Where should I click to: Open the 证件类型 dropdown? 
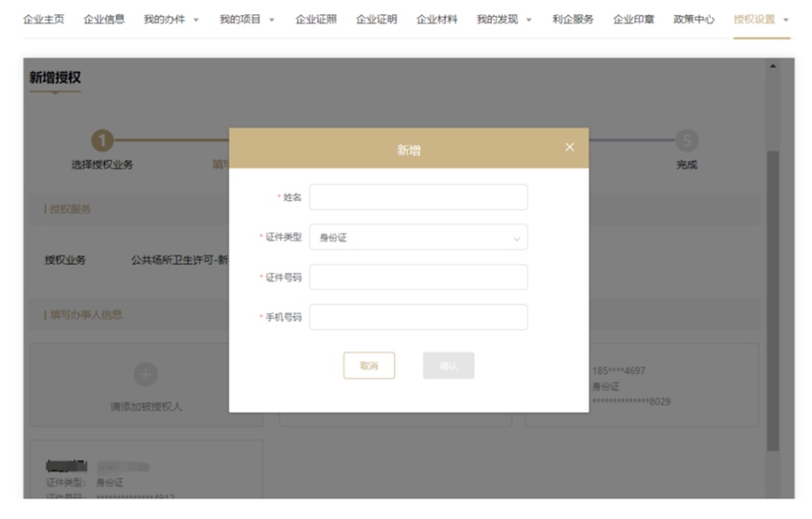[x=418, y=238]
